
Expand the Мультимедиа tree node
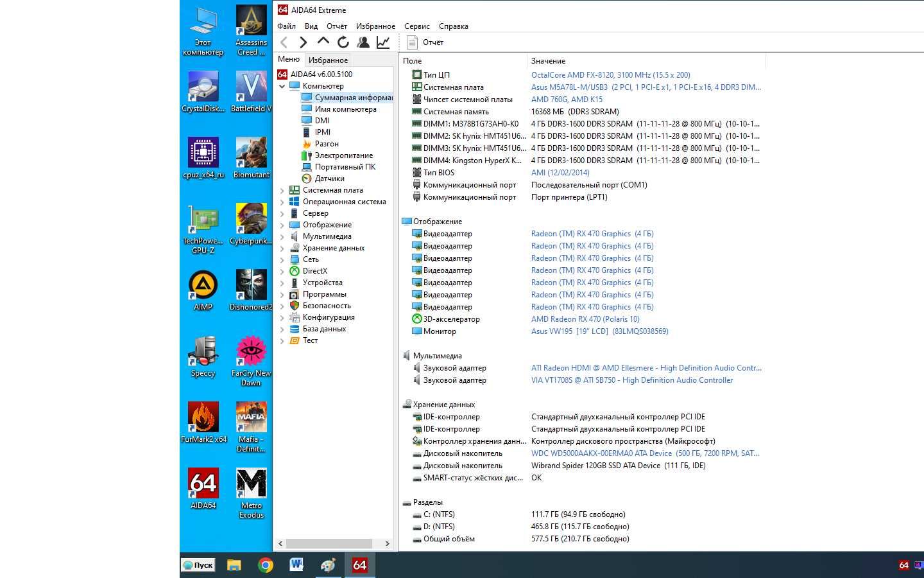click(x=282, y=236)
